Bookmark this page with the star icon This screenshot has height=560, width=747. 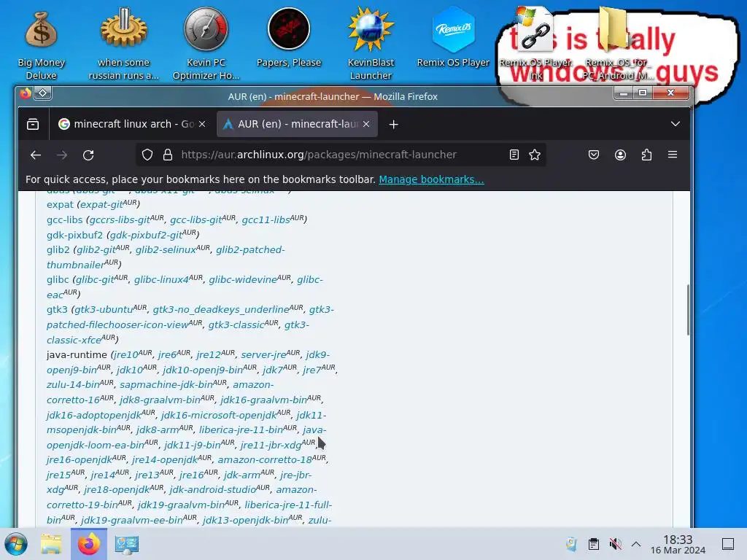click(x=535, y=155)
